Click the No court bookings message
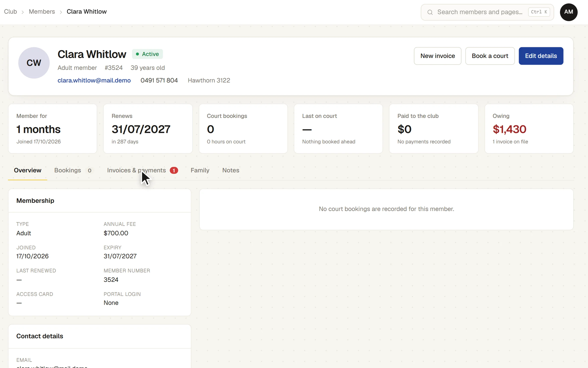The width and height of the screenshot is (588, 368). (x=386, y=209)
